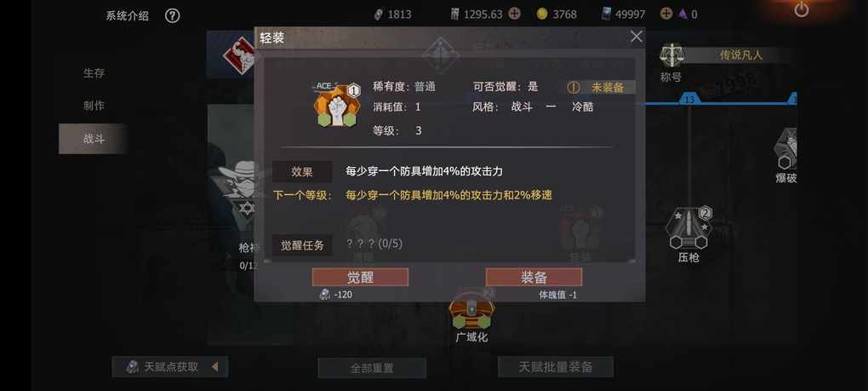Click the 轻装 ACE fist talent icon
Viewport: 868px width, 391px height.
(337, 106)
